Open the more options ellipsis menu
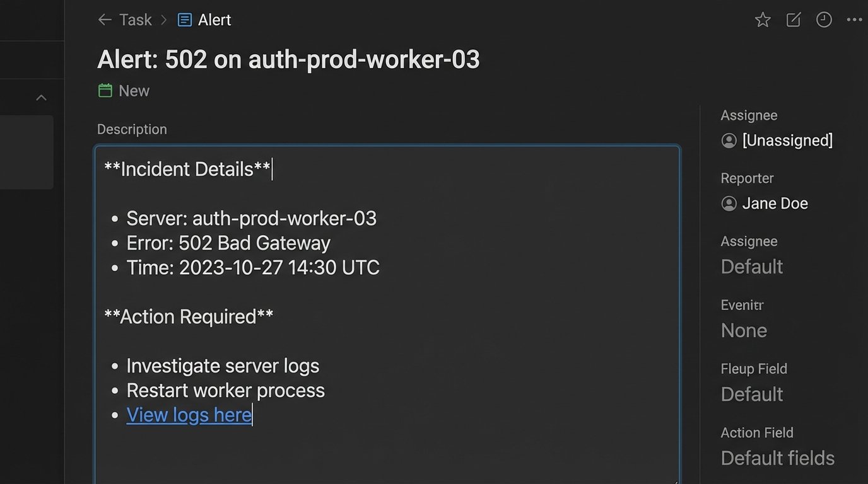Screen dimensions: 868x484 854,20
